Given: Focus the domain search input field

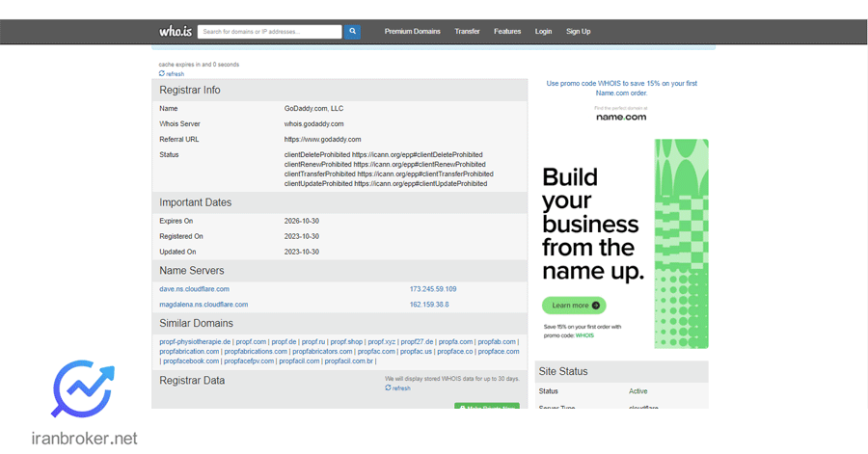Looking at the screenshot, I should point(270,32).
